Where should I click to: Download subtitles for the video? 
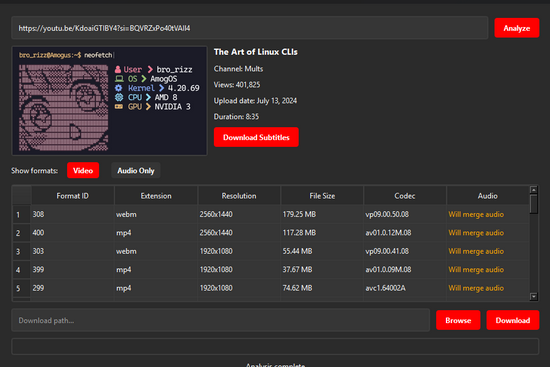[x=256, y=137]
